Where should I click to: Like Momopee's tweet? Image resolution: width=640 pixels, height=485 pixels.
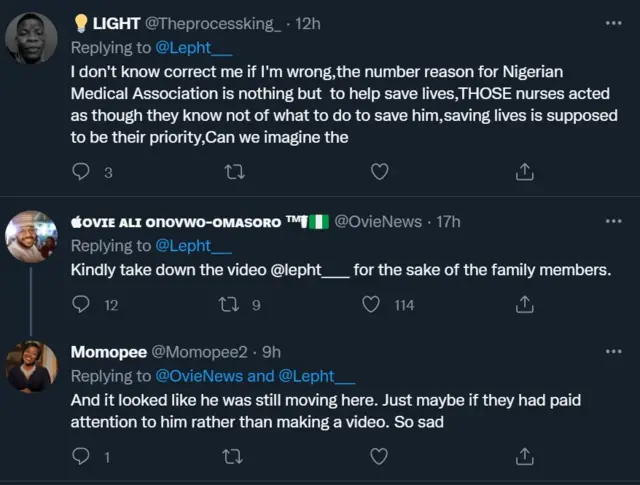tap(379, 457)
